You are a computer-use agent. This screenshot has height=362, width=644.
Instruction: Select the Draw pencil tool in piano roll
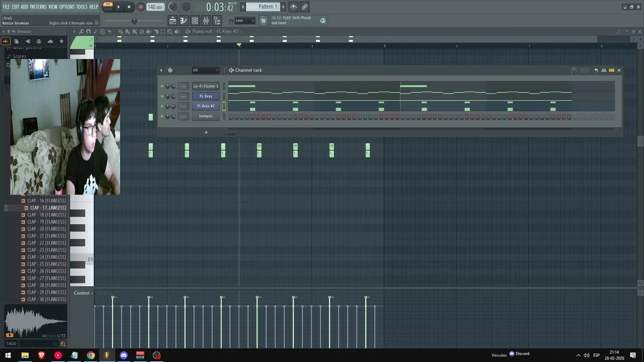[120, 32]
